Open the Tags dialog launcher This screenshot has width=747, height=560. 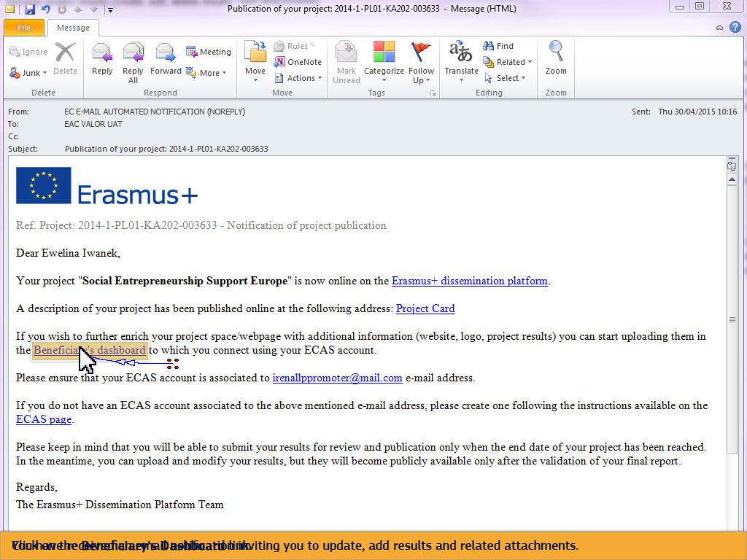(x=433, y=93)
